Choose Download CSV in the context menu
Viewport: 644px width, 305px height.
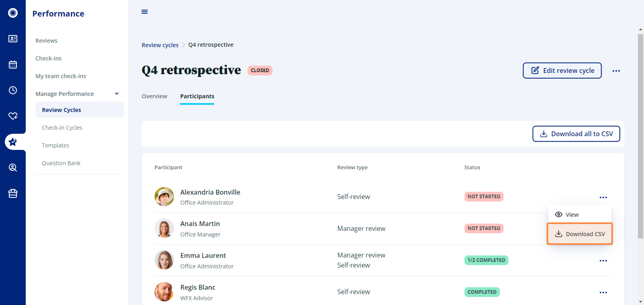580,234
